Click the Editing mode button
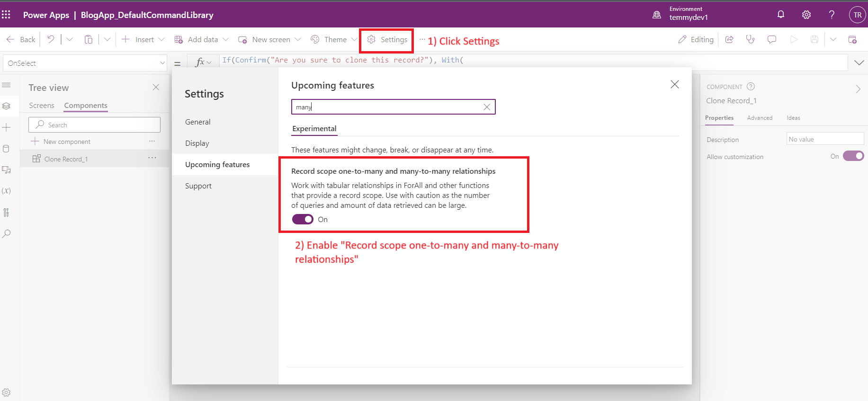The width and height of the screenshot is (868, 401). click(696, 39)
